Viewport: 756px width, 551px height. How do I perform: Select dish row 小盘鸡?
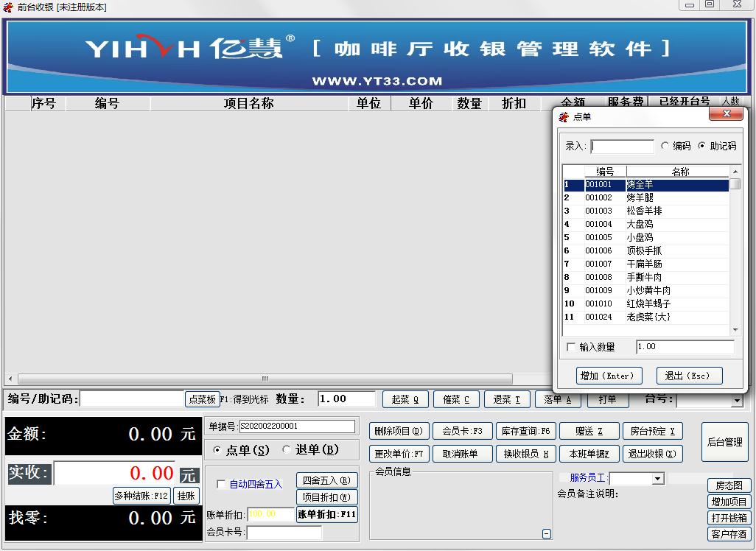pyautogui.click(x=646, y=238)
